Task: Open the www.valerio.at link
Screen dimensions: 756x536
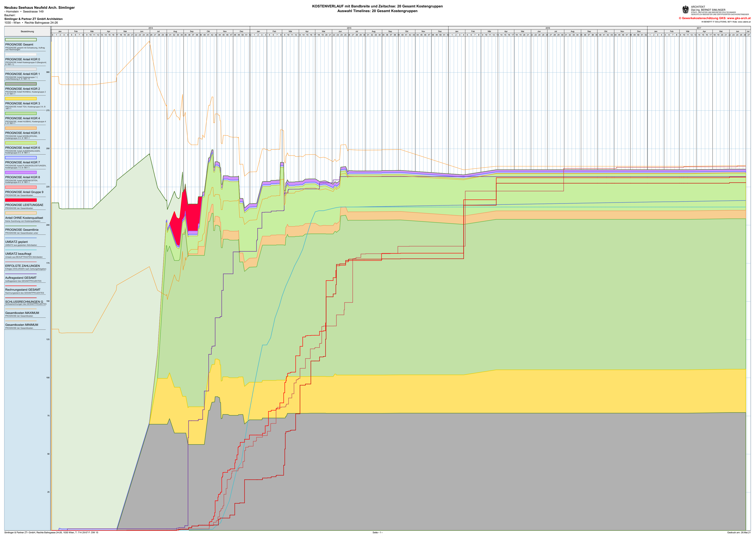Action: coord(744,22)
